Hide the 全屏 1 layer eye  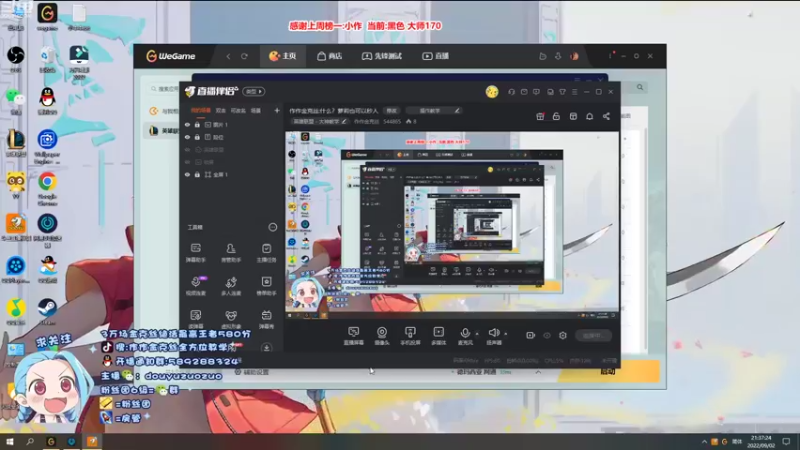click(187, 174)
